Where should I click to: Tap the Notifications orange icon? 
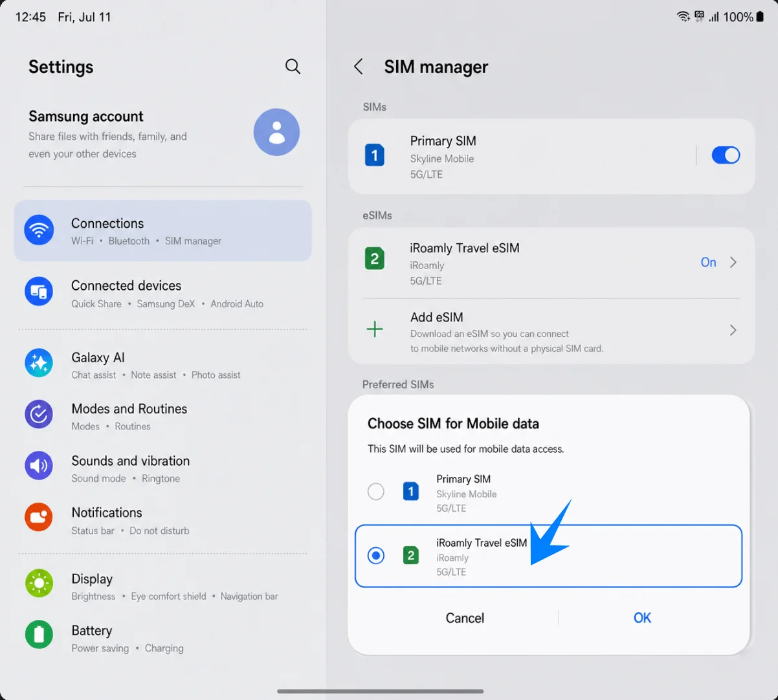(39, 518)
